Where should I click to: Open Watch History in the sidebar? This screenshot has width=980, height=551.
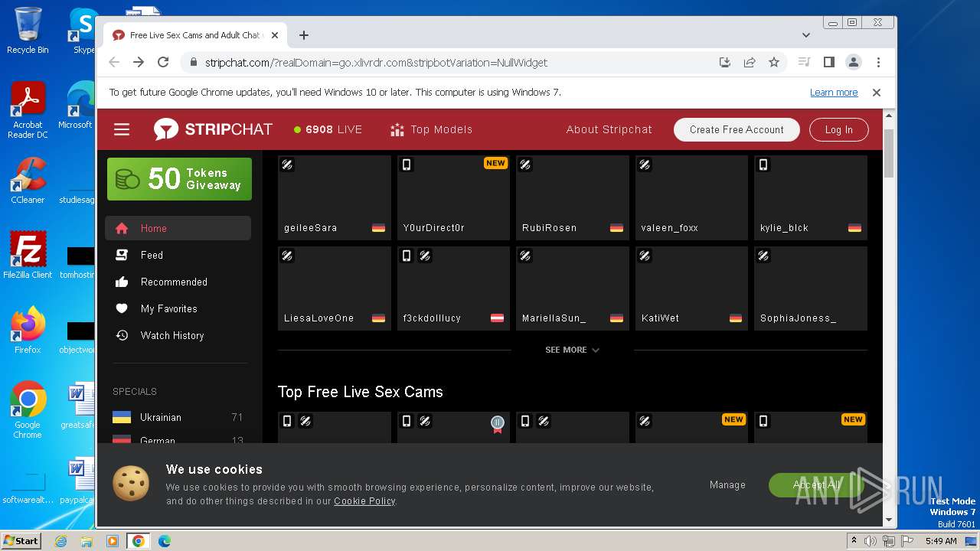click(178, 335)
